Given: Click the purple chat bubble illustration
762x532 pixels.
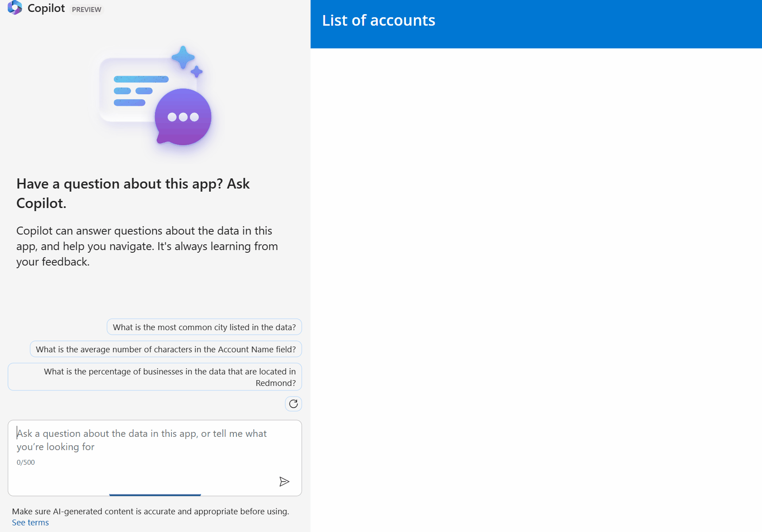Looking at the screenshot, I should [183, 117].
